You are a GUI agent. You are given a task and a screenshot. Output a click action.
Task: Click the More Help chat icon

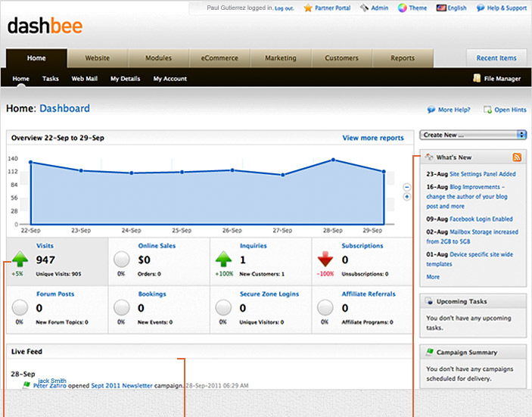click(431, 110)
